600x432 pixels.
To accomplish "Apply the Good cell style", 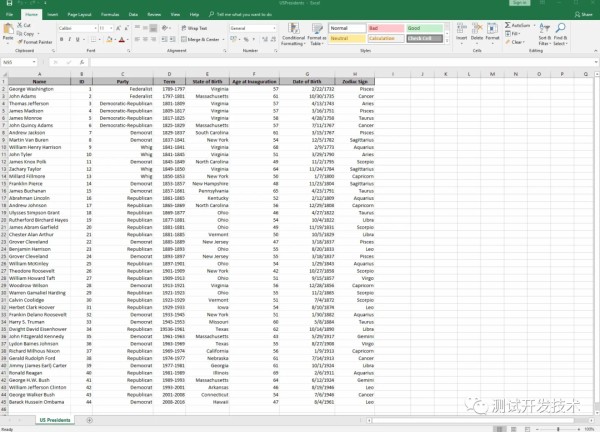I will coord(425,28).
